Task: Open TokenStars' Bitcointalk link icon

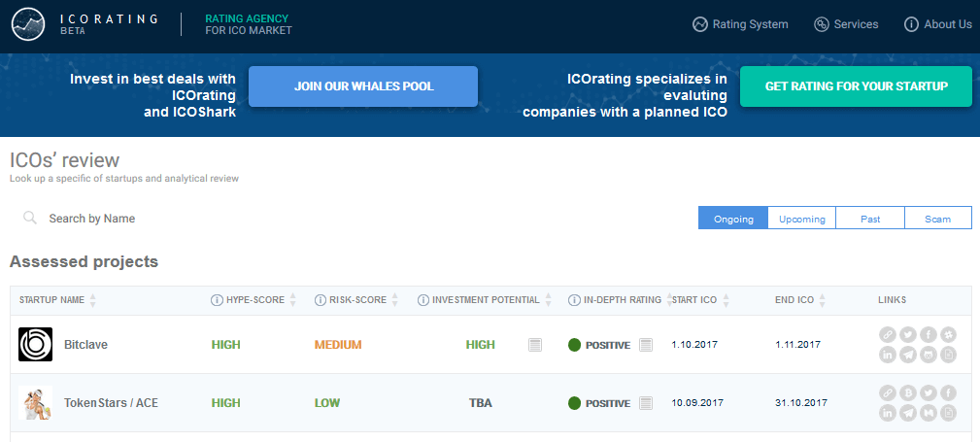Action: point(908,393)
